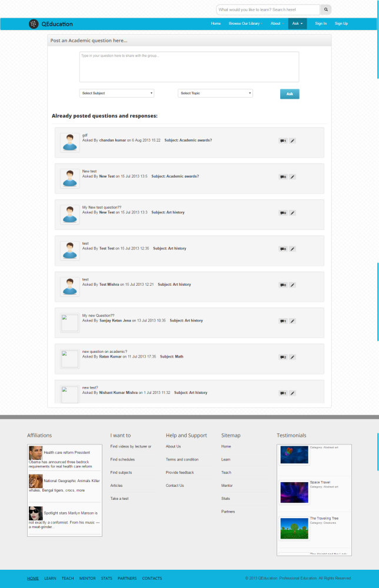Screen dimensions: 379x588
Task: Open the Find schedules link
Action: (122, 459)
